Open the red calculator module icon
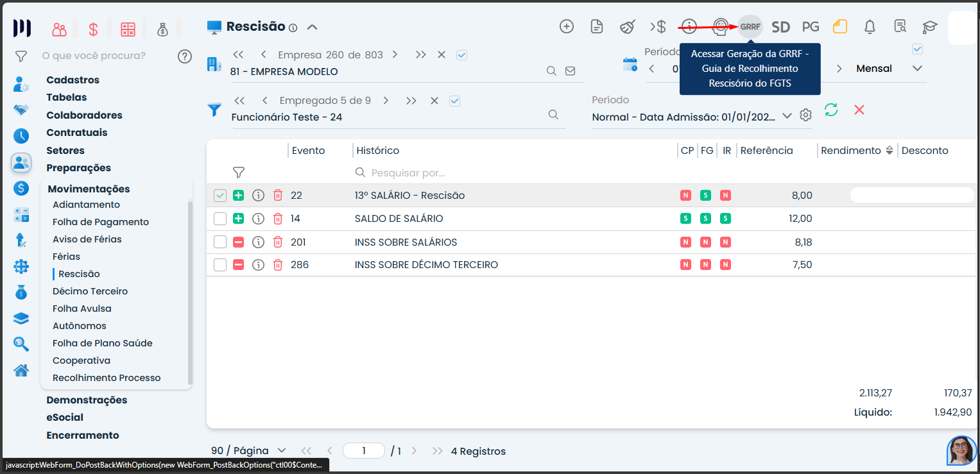This screenshot has height=474, width=980. pyautogui.click(x=128, y=29)
